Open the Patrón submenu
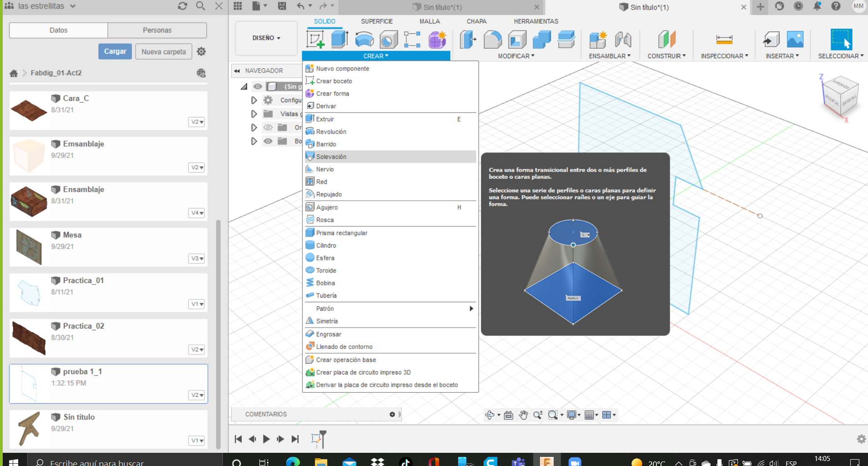868x466 pixels. tap(390, 309)
